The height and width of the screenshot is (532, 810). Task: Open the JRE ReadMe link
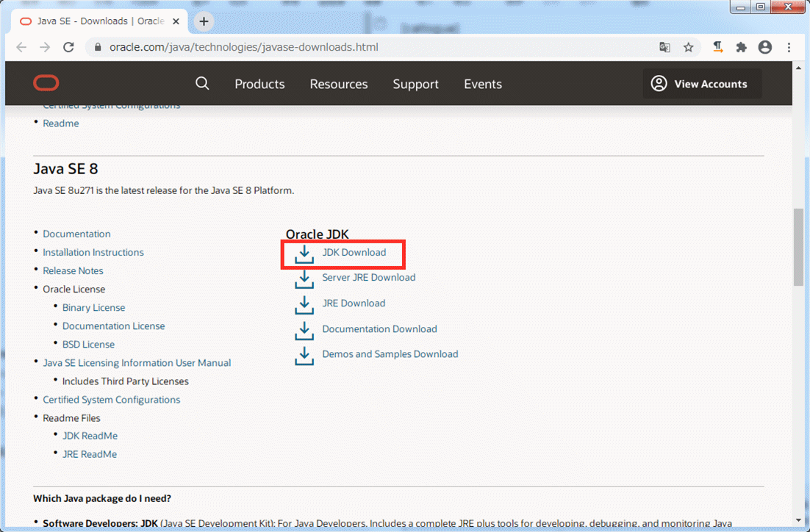pos(90,455)
